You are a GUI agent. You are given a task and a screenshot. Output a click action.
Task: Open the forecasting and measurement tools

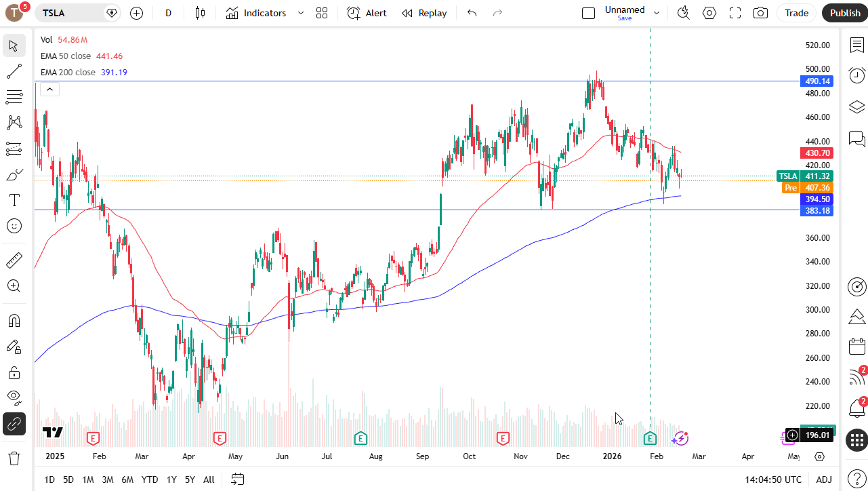14,149
